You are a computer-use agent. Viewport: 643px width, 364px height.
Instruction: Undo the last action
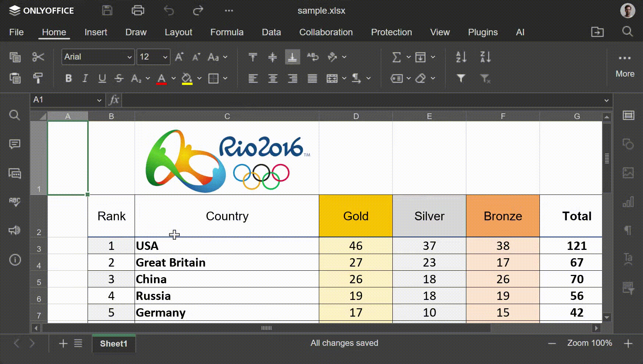pyautogui.click(x=169, y=11)
